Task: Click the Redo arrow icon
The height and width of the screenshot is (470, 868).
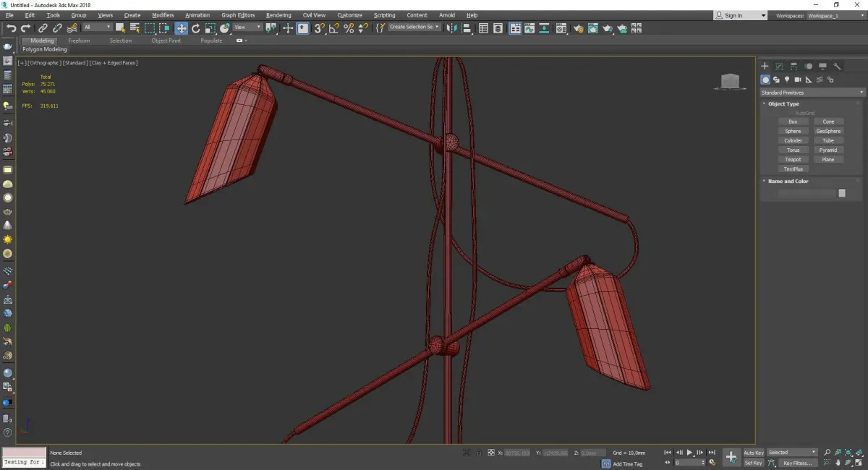Action: tap(25, 28)
